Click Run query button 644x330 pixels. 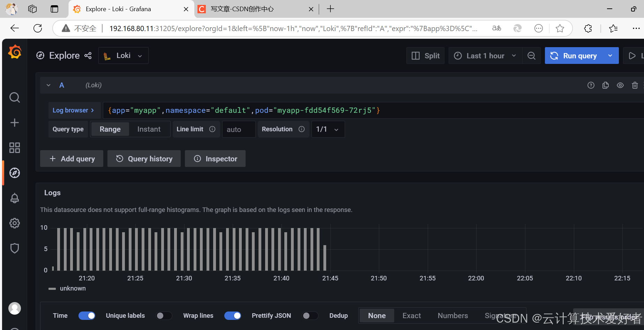pyautogui.click(x=574, y=56)
